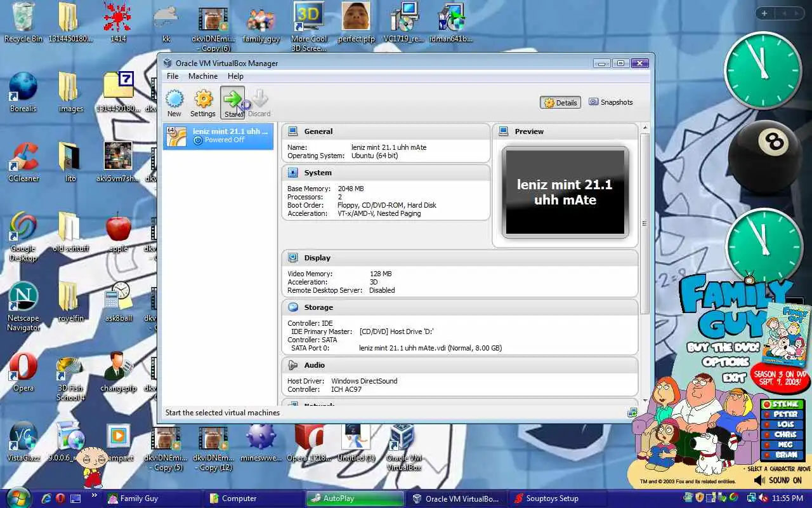Open VM Settings from the gear icon

click(x=203, y=103)
